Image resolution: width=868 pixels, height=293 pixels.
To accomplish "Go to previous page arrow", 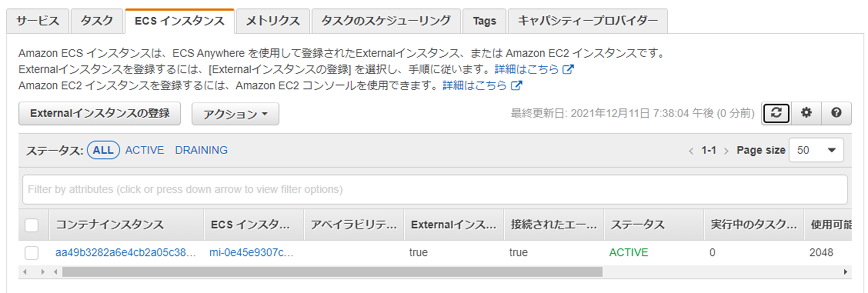I will coord(691,151).
